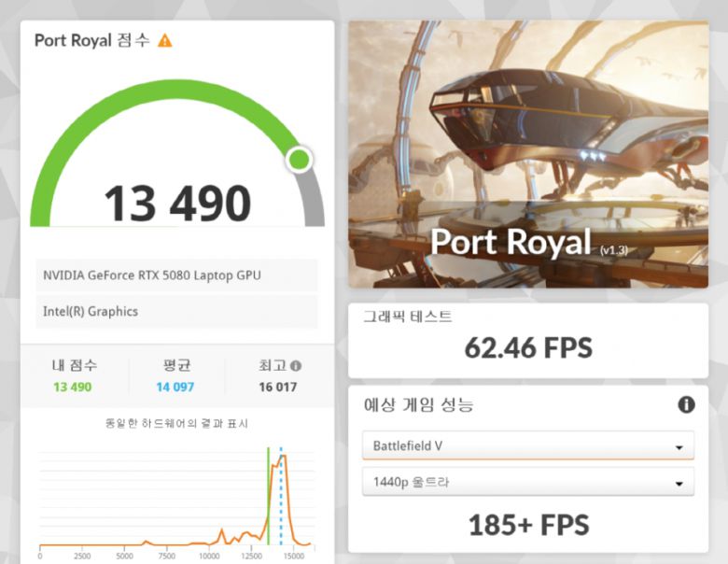Click the blue 평균 score 14 097
Image resolution: width=728 pixels, height=564 pixels.
(175, 387)
